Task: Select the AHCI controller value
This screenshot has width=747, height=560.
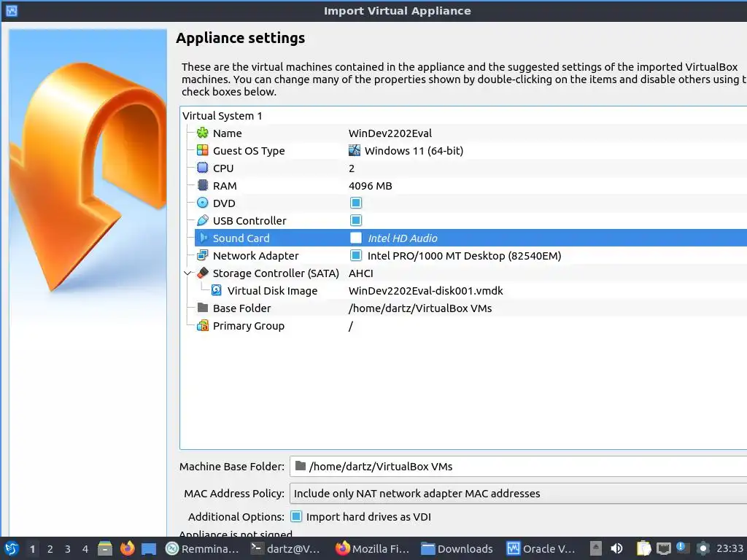Action: click(x=360, y=273)
